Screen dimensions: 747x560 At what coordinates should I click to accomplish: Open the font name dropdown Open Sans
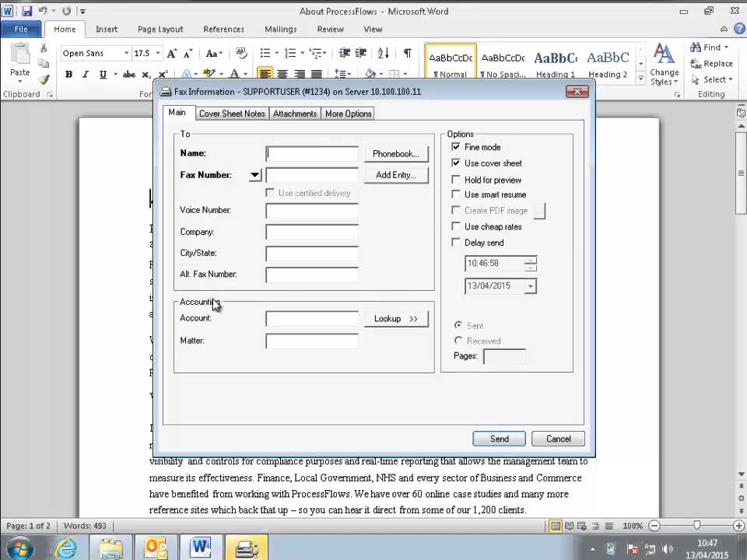pyautogui.click(x=126, y=53)
